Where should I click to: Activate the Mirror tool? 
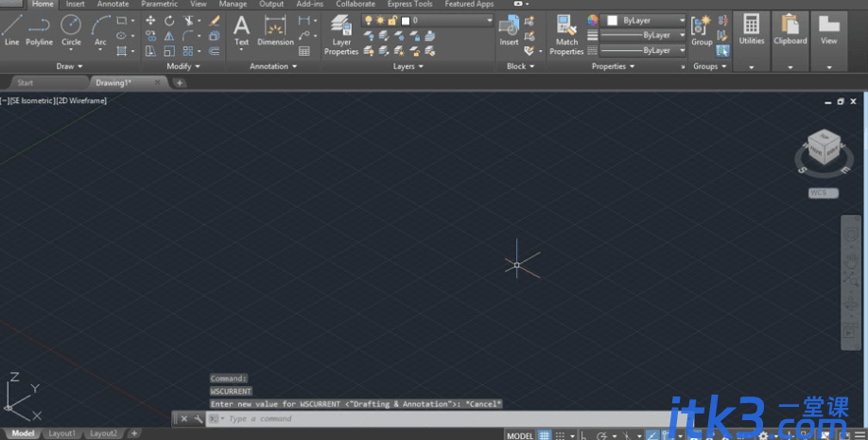169,35
